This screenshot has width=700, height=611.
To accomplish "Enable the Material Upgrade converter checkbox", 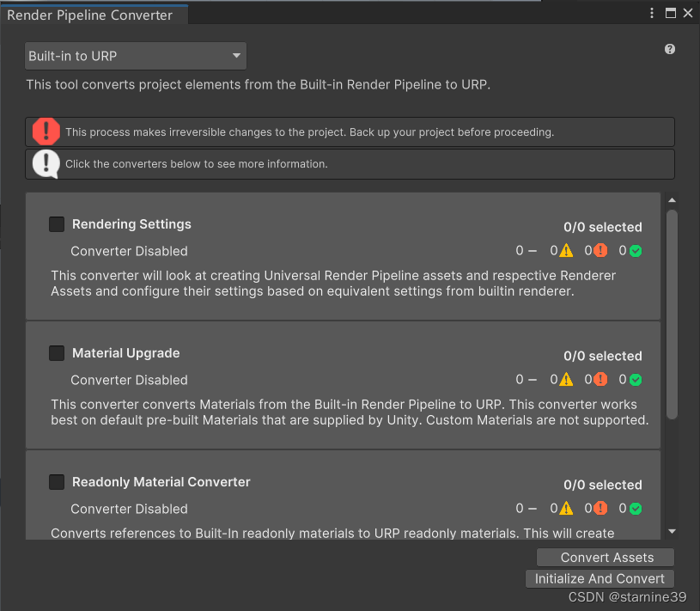I will coord(57,353).
